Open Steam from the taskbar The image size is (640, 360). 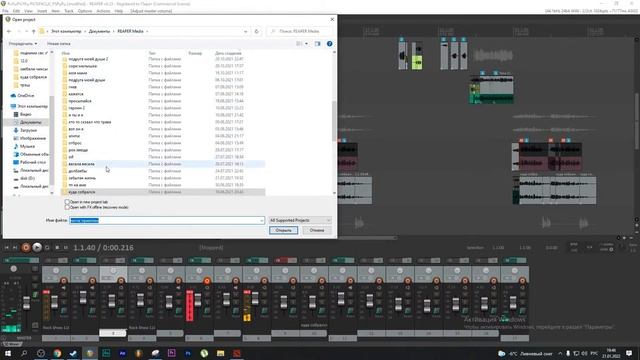(73, 353)
